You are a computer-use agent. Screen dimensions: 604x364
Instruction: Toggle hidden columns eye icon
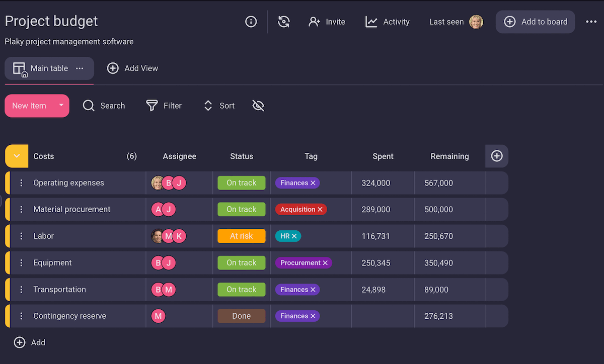point(258,106)
